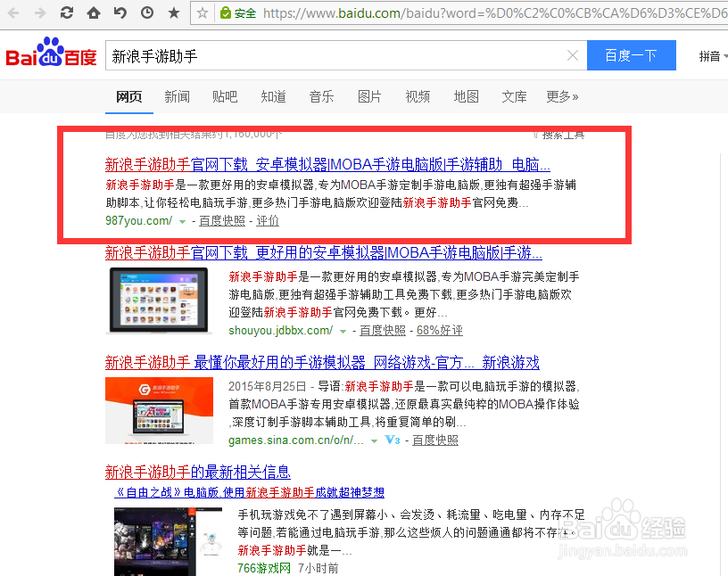The height and width of the screenshot is (576, 728).
Task: Click the games.sina.com.cn green URL
Action: (x=296, y=440)
